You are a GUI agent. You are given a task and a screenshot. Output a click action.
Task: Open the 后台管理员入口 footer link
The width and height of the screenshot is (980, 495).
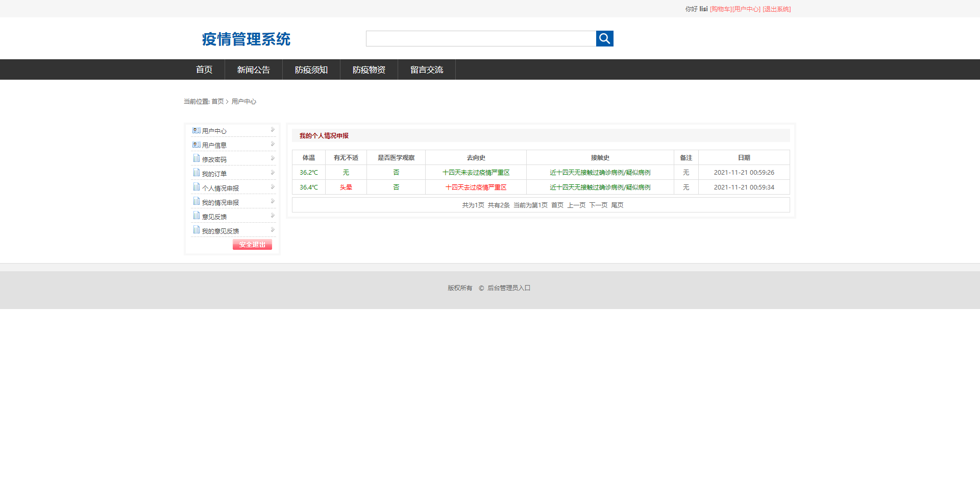[509, 288]
